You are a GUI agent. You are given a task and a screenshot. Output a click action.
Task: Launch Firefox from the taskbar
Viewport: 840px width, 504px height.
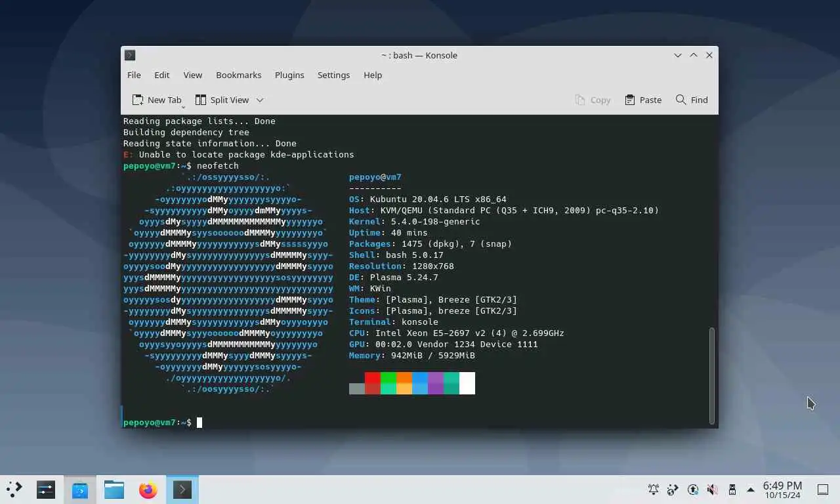pos(148,490)
